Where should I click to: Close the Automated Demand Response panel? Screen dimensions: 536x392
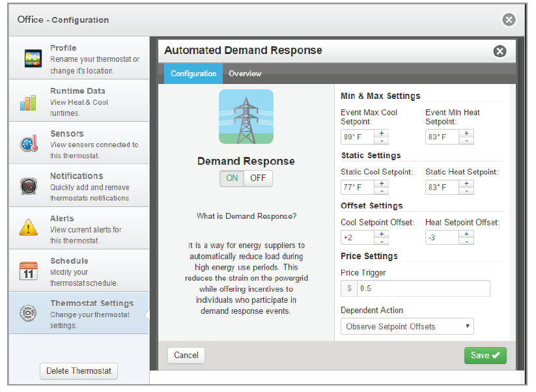click(500, 51)
